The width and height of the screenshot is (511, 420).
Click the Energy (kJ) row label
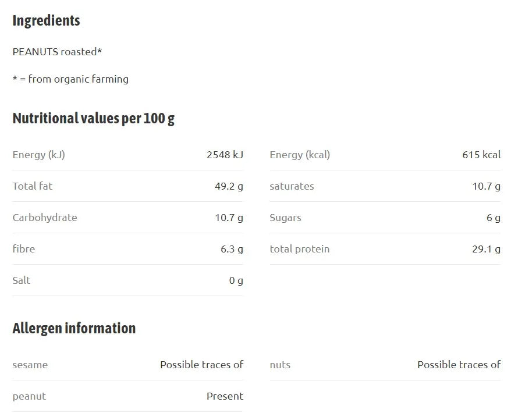point(39,155)
